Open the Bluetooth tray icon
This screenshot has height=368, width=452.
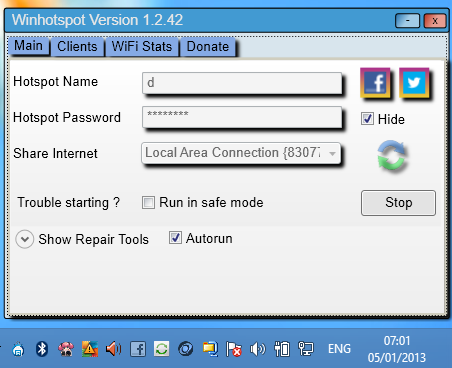click(x=42, y=349)
